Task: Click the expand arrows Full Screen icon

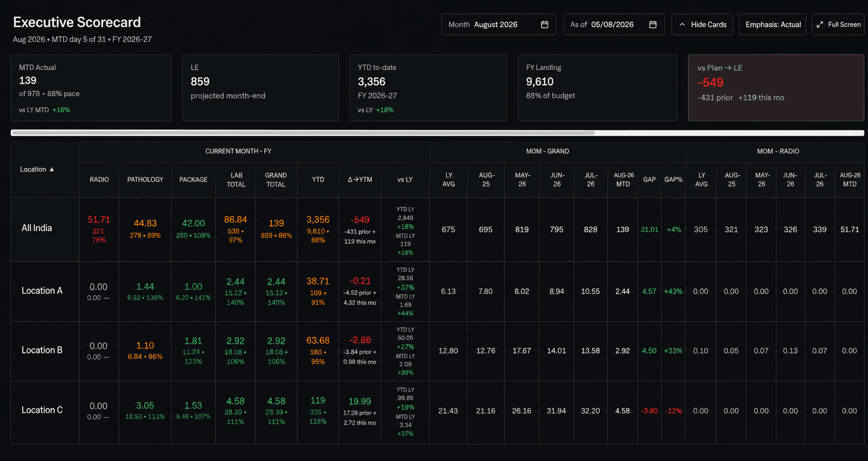Action: [820, 25]
